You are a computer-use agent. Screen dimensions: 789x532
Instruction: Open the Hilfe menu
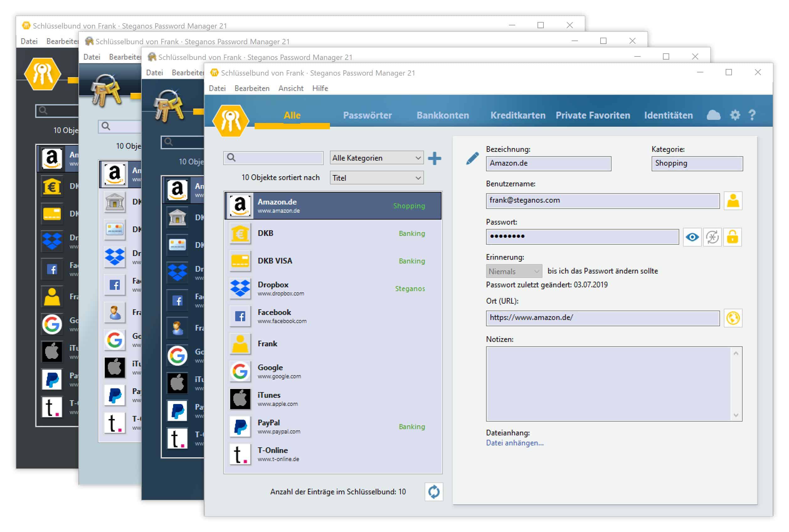(320, 88)
